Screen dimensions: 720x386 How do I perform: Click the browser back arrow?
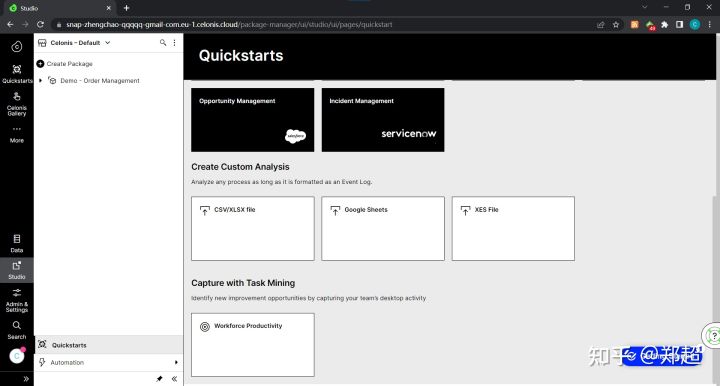tap(10, 24)
